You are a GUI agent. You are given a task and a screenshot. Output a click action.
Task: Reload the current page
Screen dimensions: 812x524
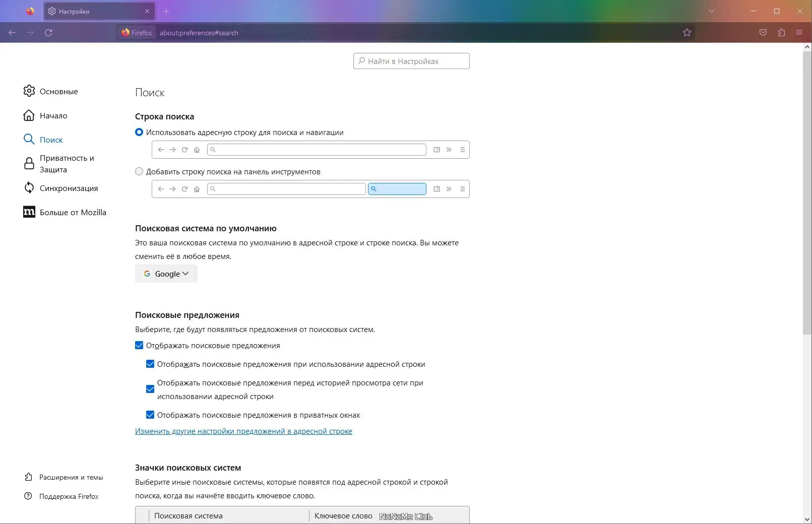[x=48, y=33]
